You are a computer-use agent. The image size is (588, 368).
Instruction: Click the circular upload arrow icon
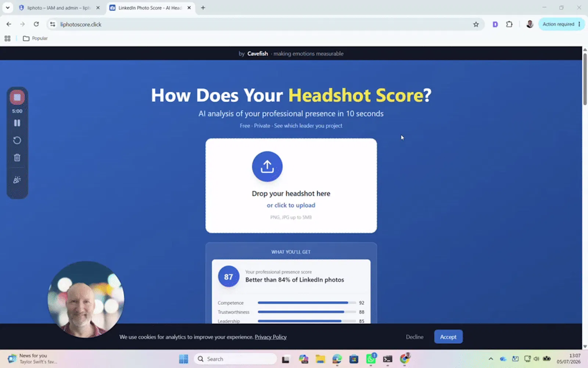267,166
